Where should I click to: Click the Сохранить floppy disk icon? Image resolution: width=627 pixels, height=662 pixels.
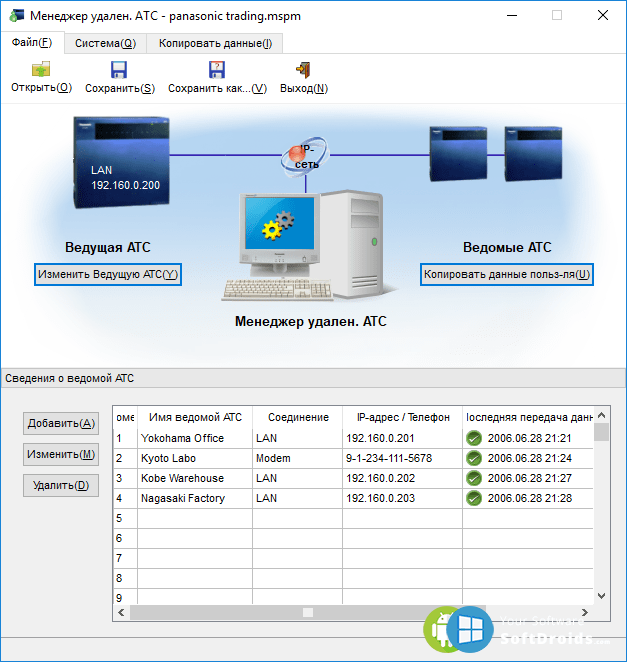pos(119,70)
